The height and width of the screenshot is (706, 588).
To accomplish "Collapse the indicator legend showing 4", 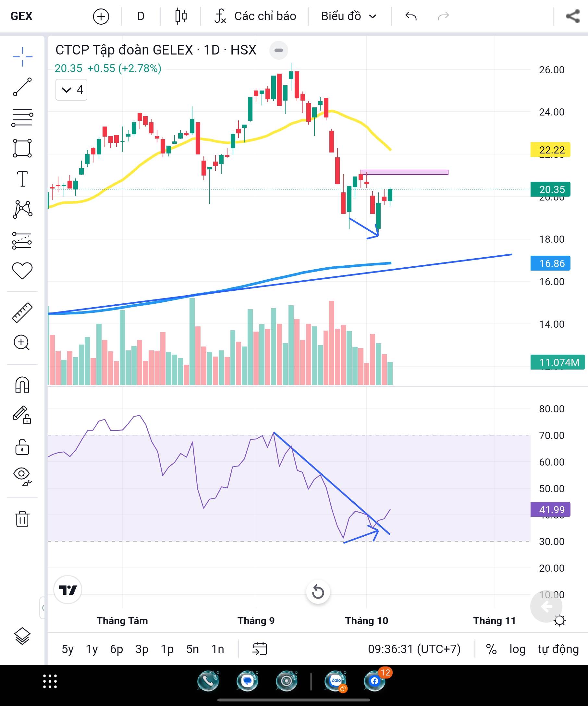I will 71,90.
